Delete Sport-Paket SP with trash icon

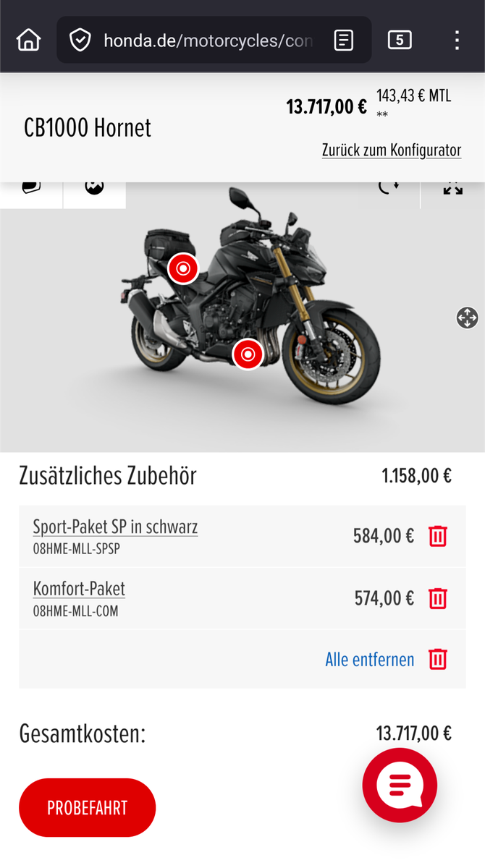pos(438,536)
